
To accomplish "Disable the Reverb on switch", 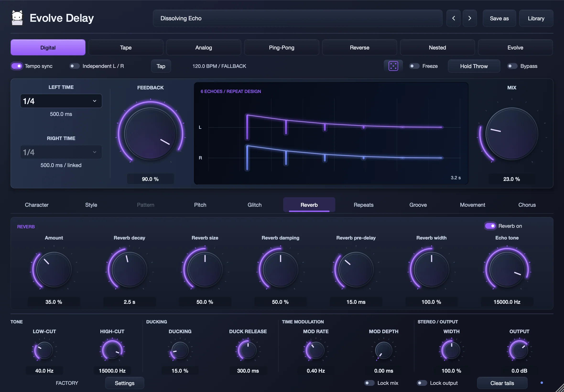I will click(x=490, y=226).
